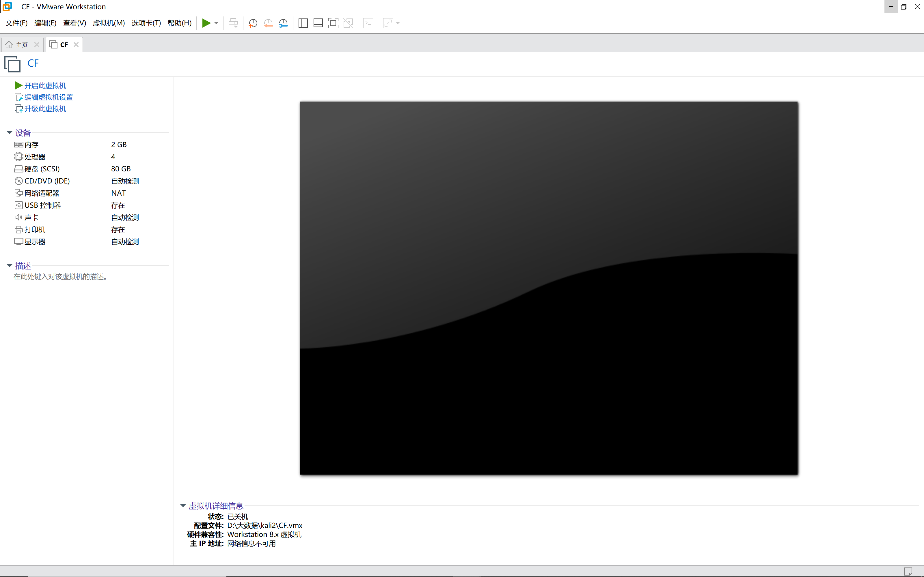Toggle the thumbnail bar visibility
This screenshot has width=924, height=577.
point(318,23)
